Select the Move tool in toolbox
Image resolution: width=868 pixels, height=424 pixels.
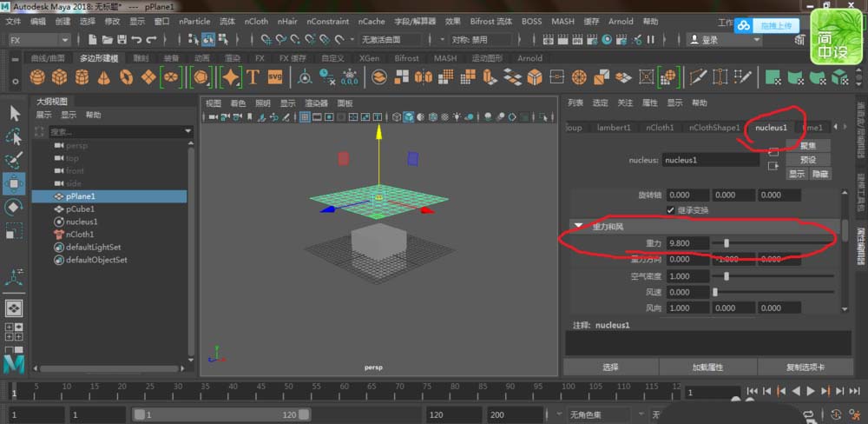(x=14, y=183)
